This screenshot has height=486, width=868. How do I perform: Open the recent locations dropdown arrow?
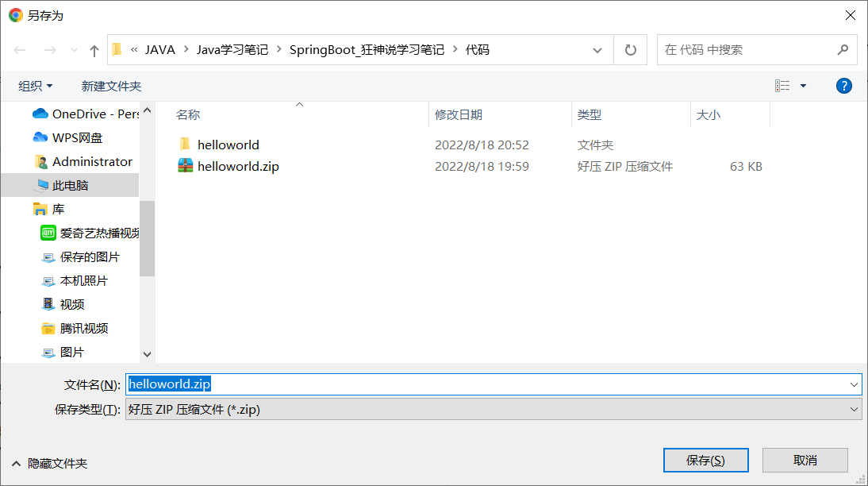(74, 50)
